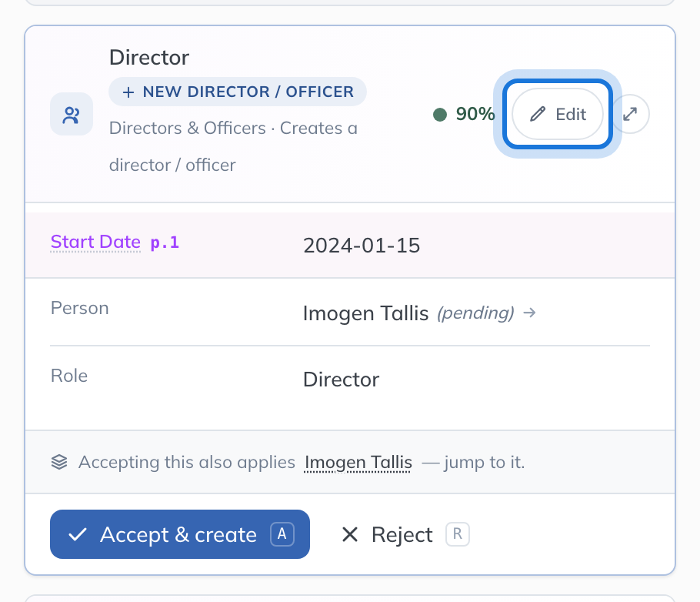Image resolution: width=700 pixels, height=602 pixels.
Task: Click the checkmark icon in Accept button
Action: click(77, 534)
